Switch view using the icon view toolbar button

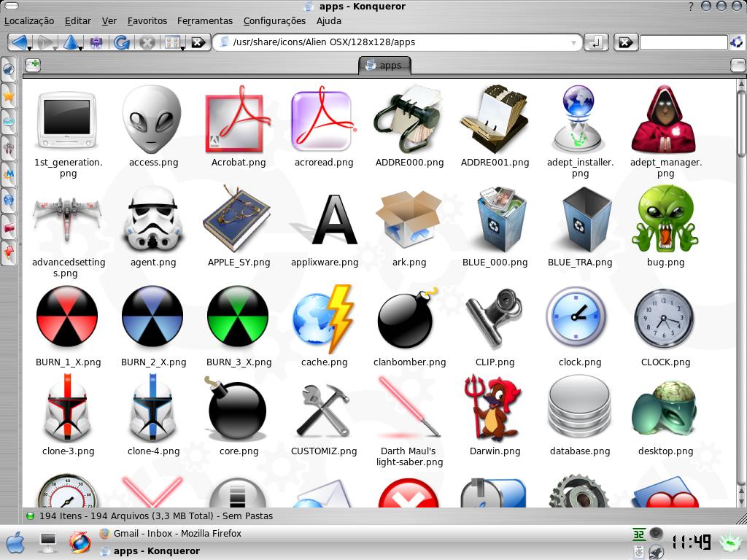point(172,42)
